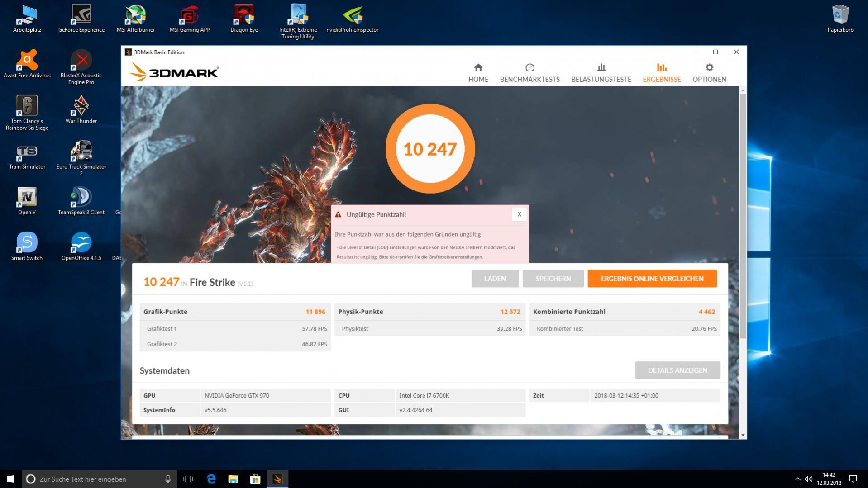Click the Kombinierte Punktzahl value 4 462
The height and width of the screenshot is (488, 868).
[706, 312]
